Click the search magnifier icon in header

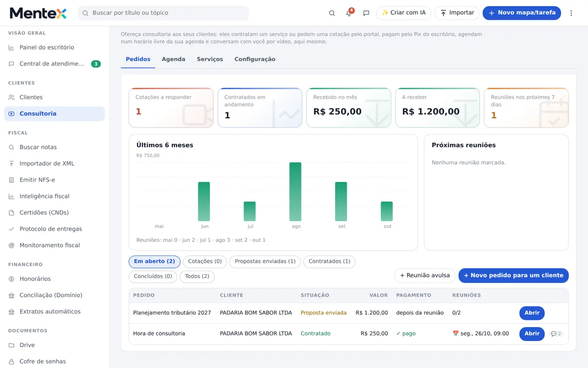click(x=332, y=13)
